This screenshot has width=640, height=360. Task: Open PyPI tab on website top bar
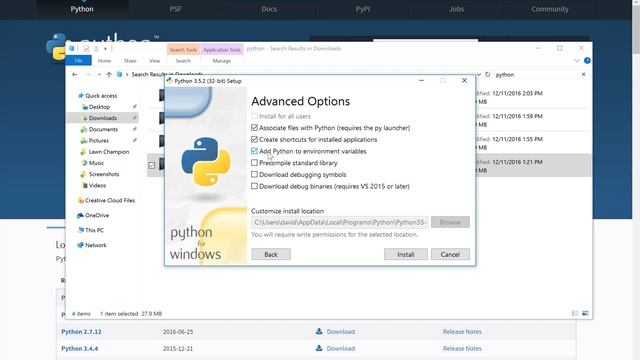tap(362, 9)
